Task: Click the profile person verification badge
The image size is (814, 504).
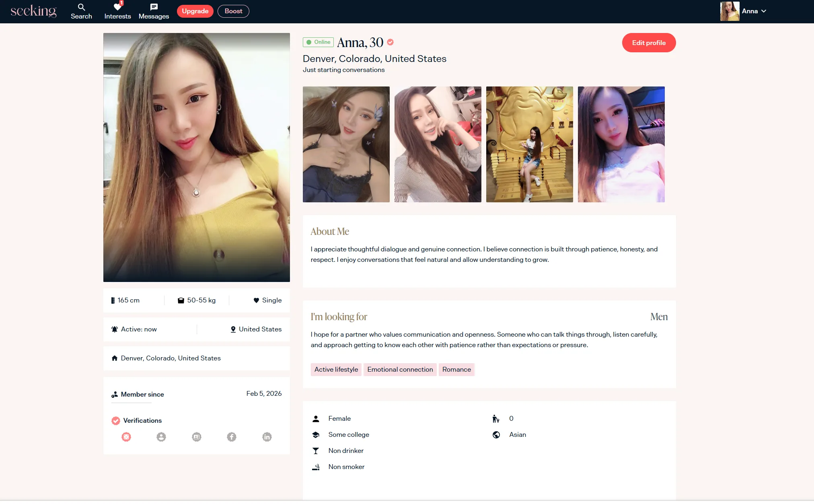Action: coord(161,437)
